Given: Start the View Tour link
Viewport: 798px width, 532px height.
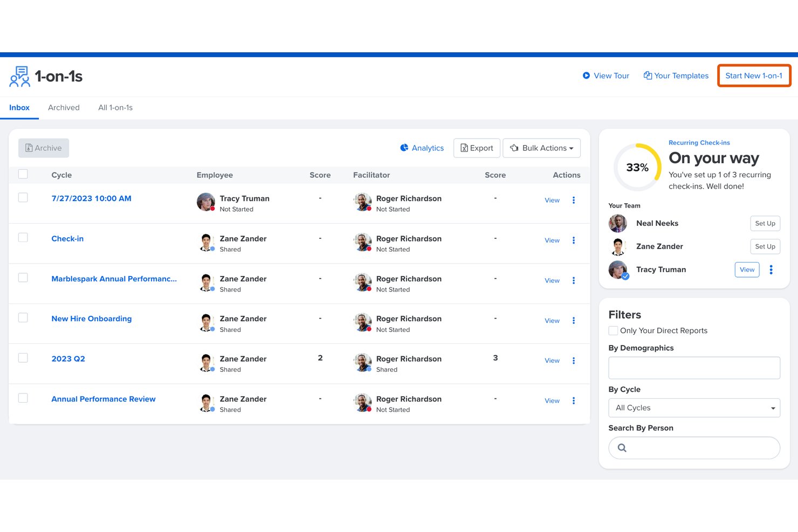Looking at the screenshot, I should [x=606, y=75].
